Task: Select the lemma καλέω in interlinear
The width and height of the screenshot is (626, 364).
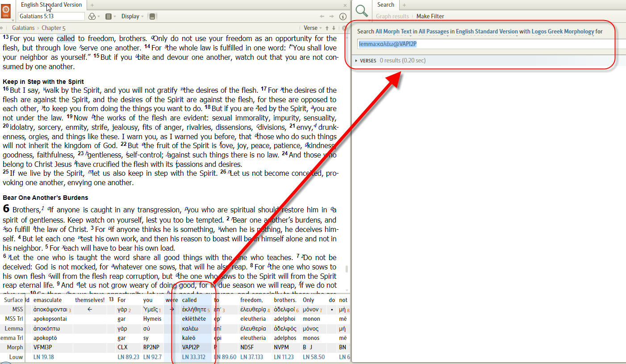Action: (x=190, y=328)
